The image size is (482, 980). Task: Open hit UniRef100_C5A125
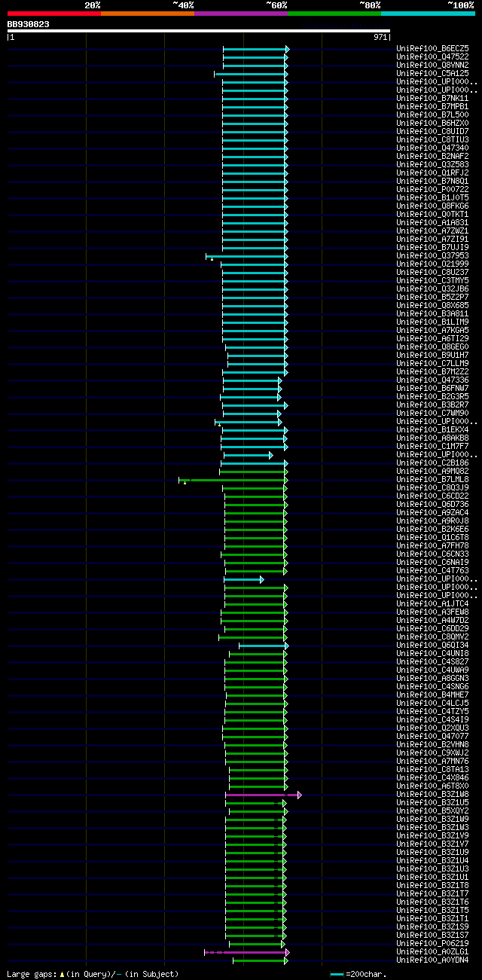coord(432,74)
